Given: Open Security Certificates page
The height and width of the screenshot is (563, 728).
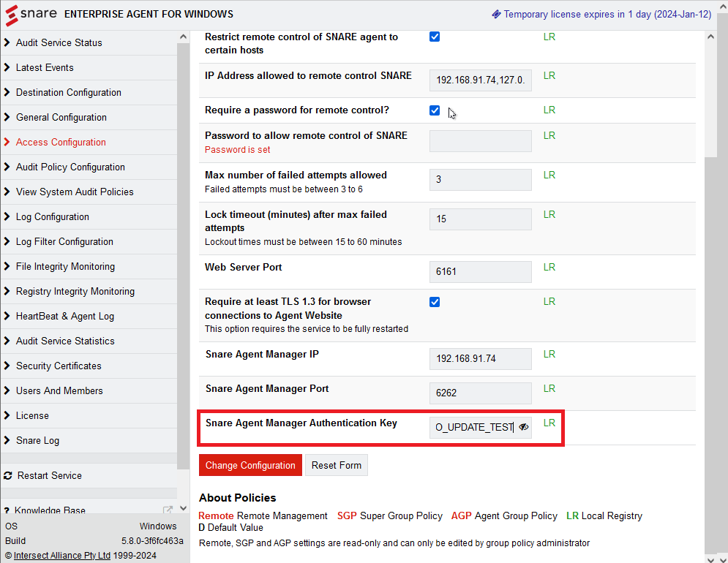Looking at the screenshot, I should tap(59, 366).
